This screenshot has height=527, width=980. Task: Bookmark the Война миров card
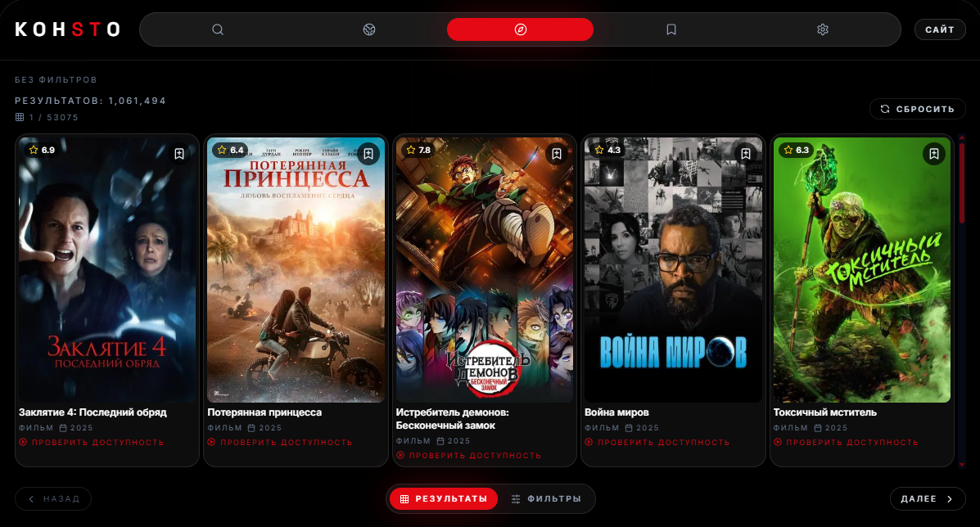745,154
